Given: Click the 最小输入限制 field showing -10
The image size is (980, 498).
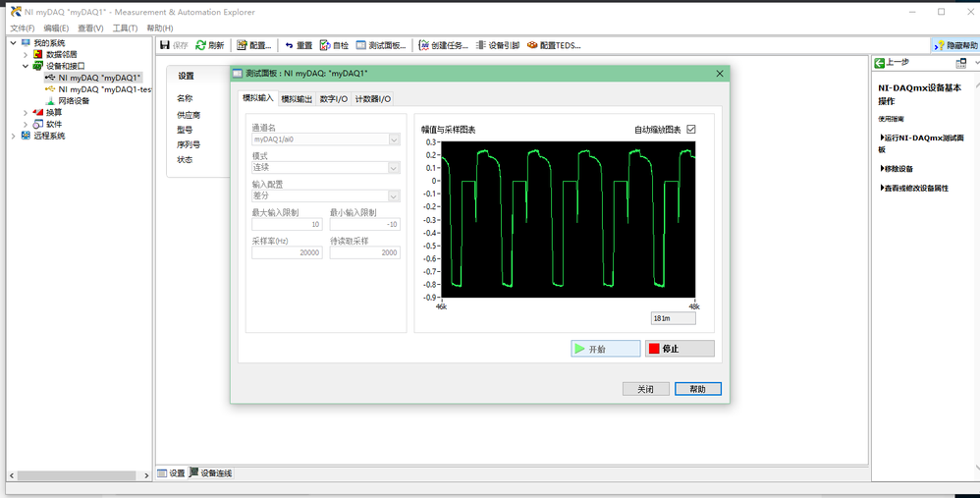Looking at the screenshot, I should [365, 224].
